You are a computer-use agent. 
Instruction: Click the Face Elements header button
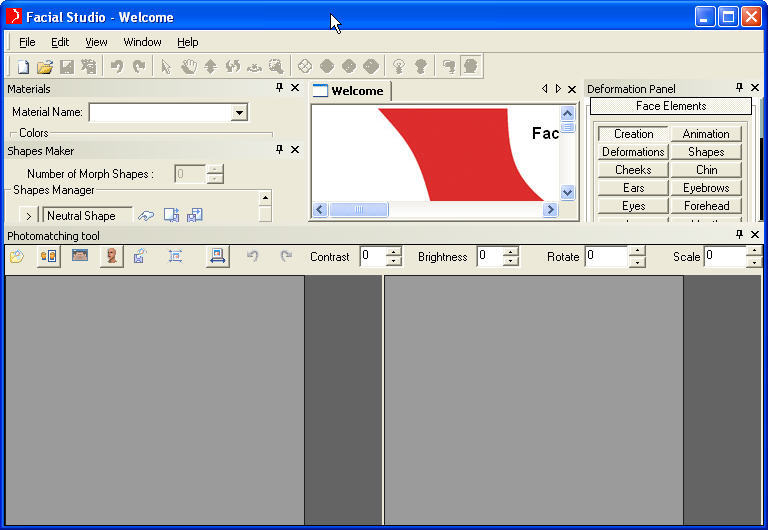[x=671, y=106]
